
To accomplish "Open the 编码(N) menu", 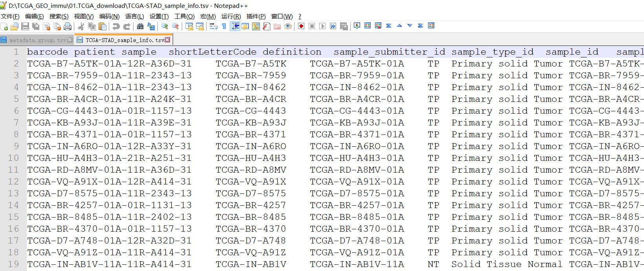I will 109,16.
